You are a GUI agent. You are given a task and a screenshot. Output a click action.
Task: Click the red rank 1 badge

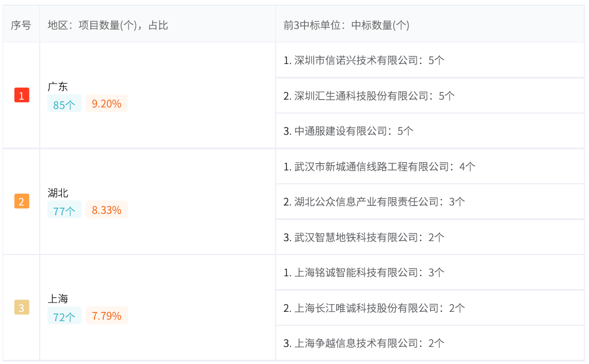(x=22, y=96)
